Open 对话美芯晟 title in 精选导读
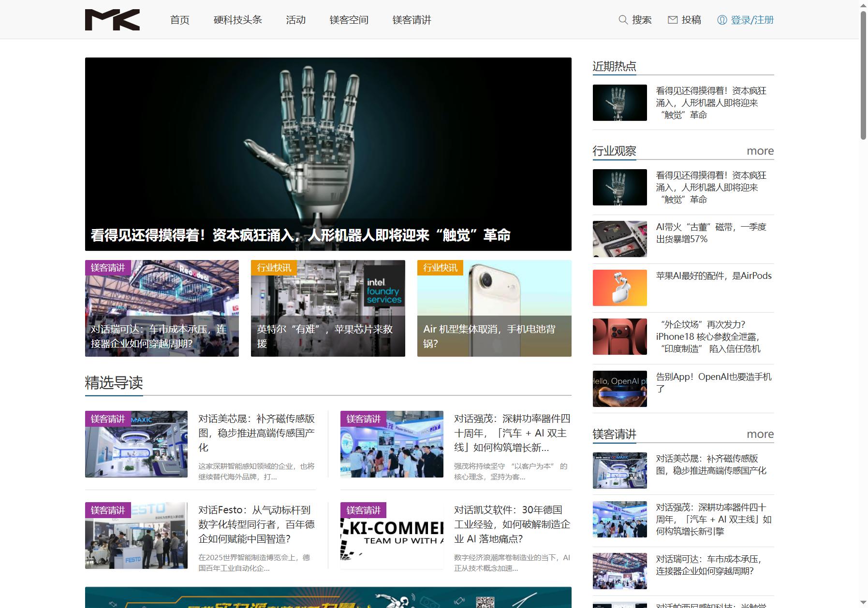 click(x=257, y=433)
